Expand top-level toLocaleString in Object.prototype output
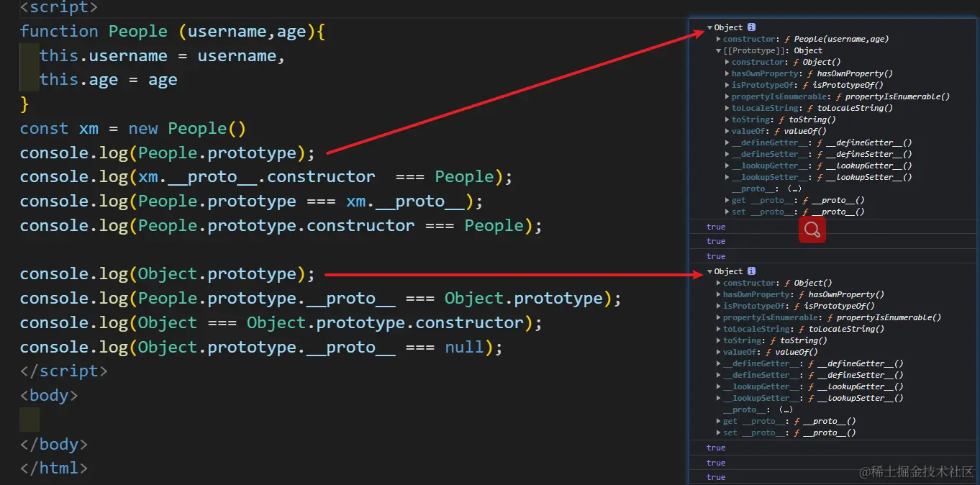980x485 pixels. tap(719, 329)
